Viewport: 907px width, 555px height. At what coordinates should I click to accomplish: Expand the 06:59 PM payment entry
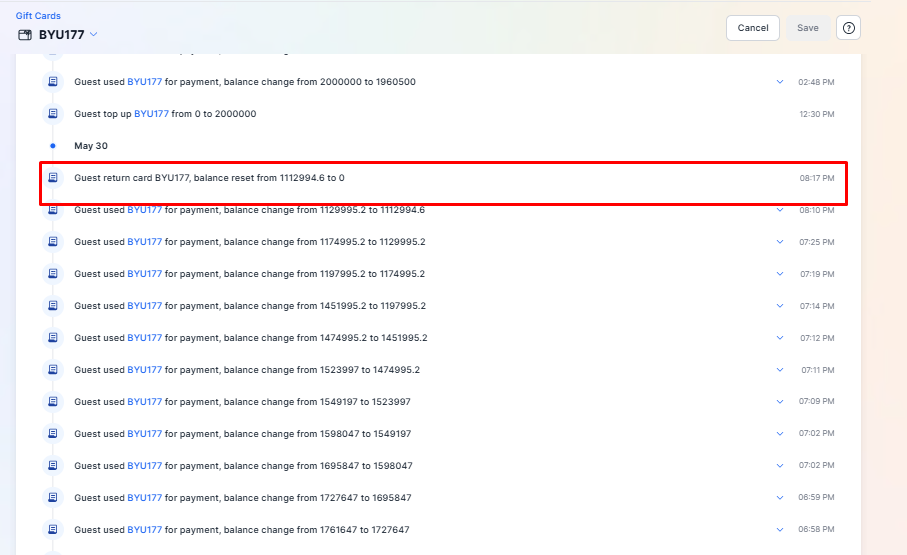(780, 498)
